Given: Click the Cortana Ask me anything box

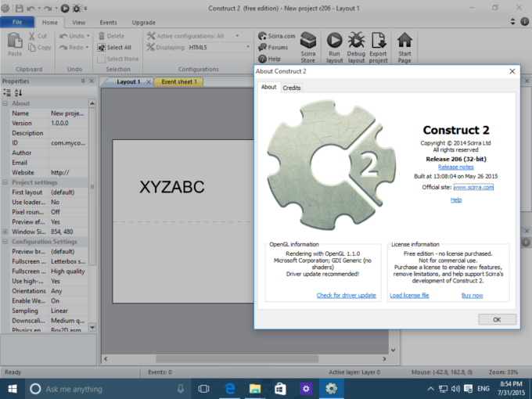Looking at the screenshot, I should coord(108,389).
